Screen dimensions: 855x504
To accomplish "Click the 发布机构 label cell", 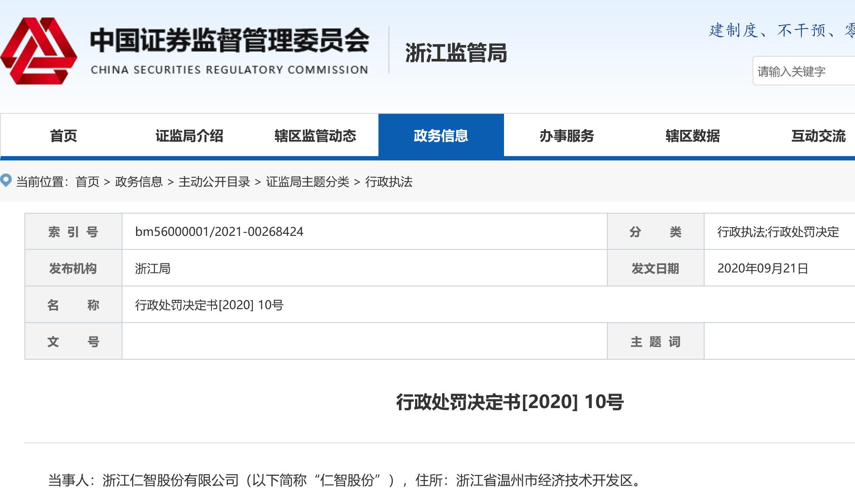I will point(73,268).
